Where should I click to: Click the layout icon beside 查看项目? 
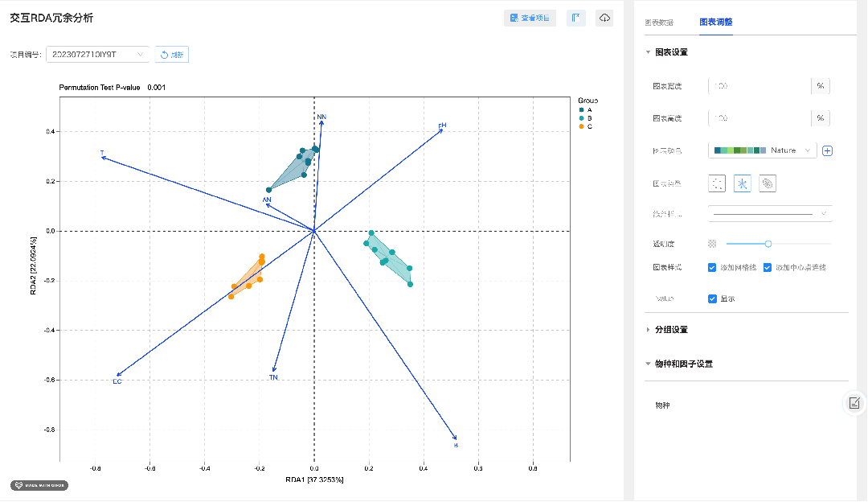click(575, 18)
